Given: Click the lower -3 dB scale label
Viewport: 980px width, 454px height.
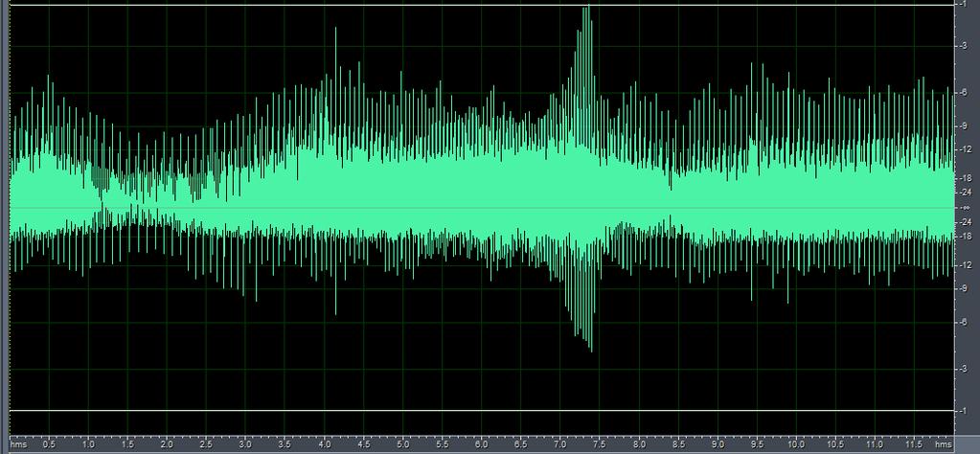Looking at the screenshot, I should [965, 370].
